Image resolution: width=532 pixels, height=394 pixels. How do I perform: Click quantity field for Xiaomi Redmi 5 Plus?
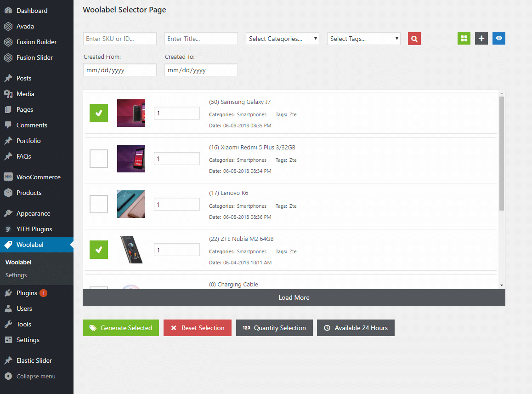pos(177,159)
